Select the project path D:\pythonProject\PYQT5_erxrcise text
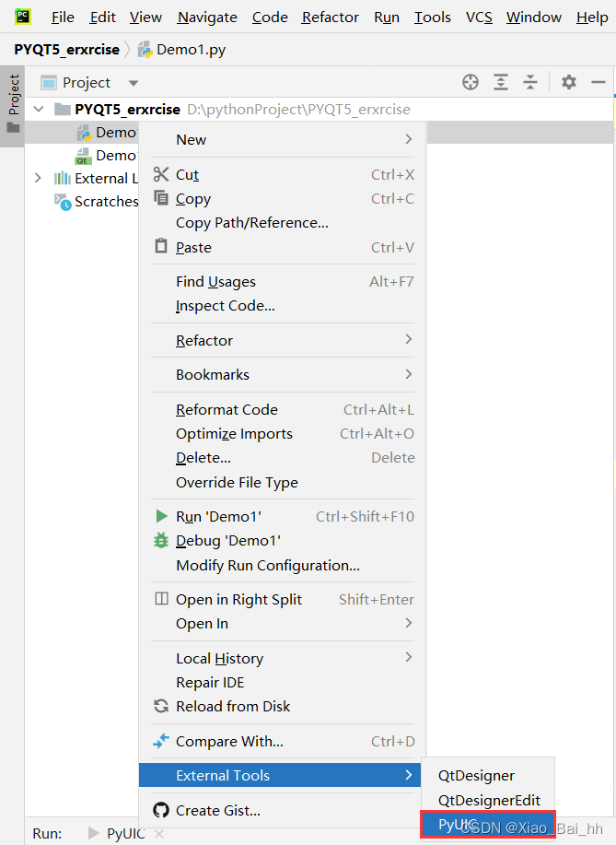Screen dimensions: 616x845 [x=298, y=110]
